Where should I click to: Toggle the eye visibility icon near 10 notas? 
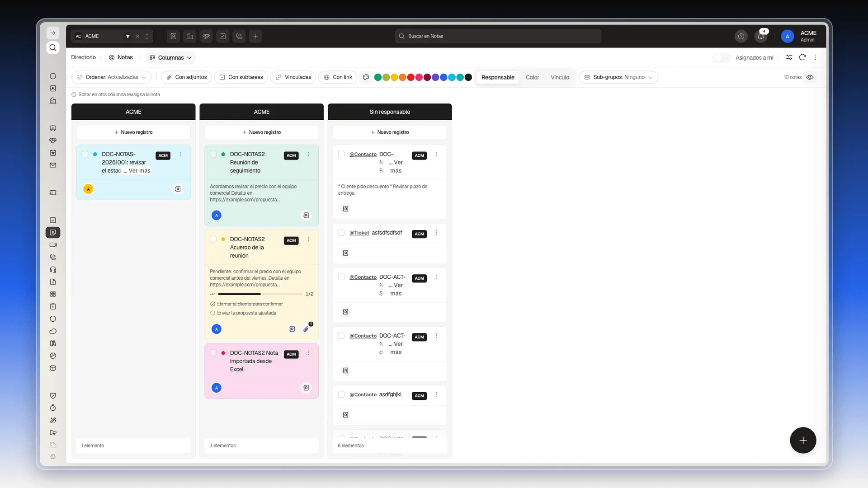point(810,77)
